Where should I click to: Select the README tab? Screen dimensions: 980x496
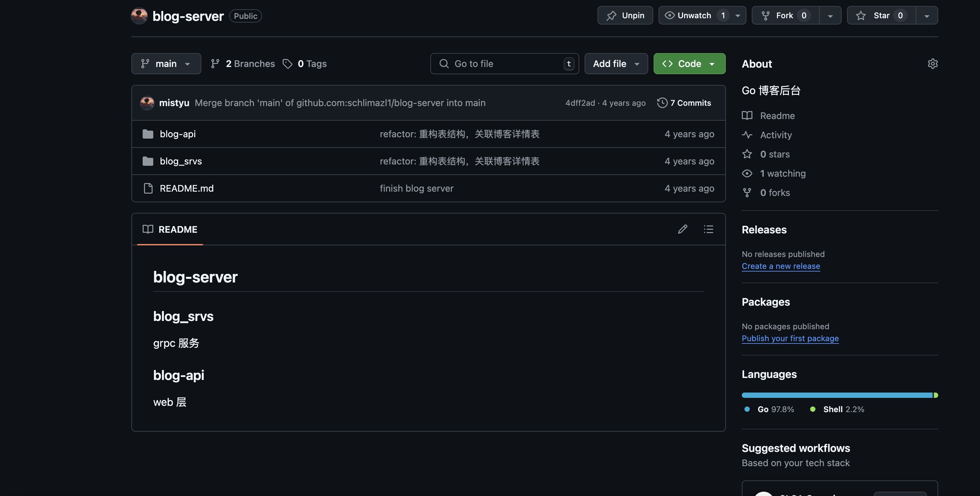coord(170,229)
